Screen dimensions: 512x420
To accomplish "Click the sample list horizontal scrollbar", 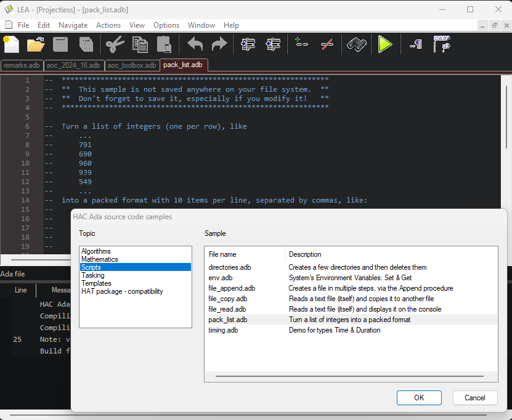I will pyautogui.click(x=349, y=376).
